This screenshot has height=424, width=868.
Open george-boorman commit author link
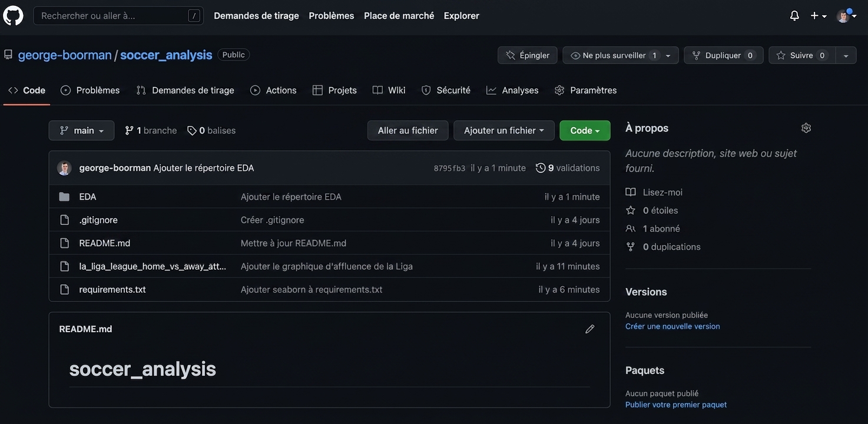click(x=115, y=168)
